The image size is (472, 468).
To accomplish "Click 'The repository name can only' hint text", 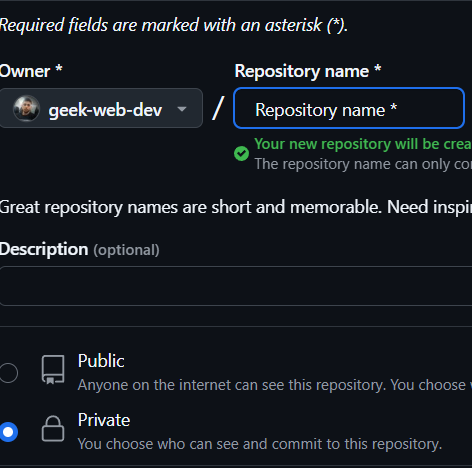I will coord(363,164).
